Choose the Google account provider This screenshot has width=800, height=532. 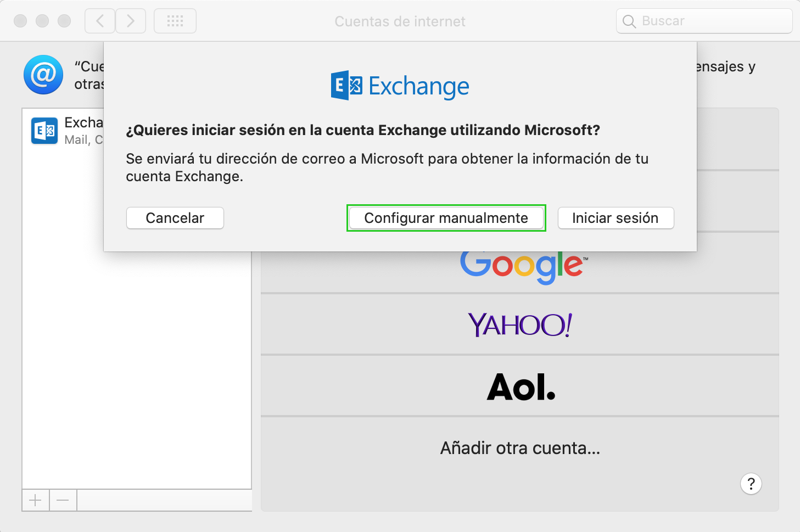[520, 266]
